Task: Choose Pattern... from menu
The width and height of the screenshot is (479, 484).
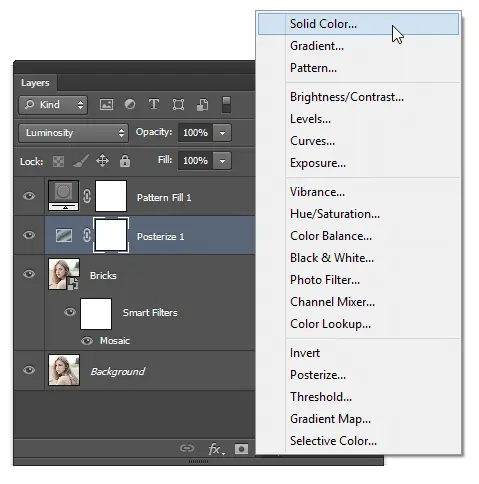Action: [358, 68]
